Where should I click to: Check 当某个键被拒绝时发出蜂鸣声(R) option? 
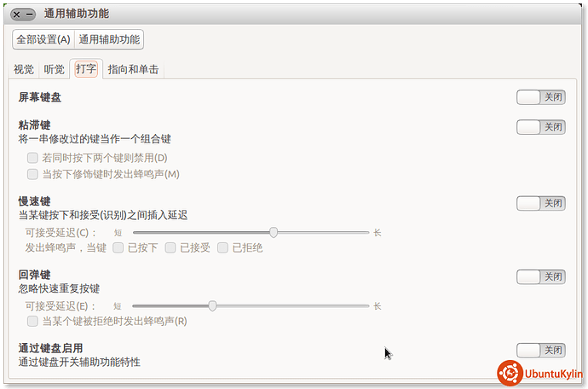tap(32, 322)
